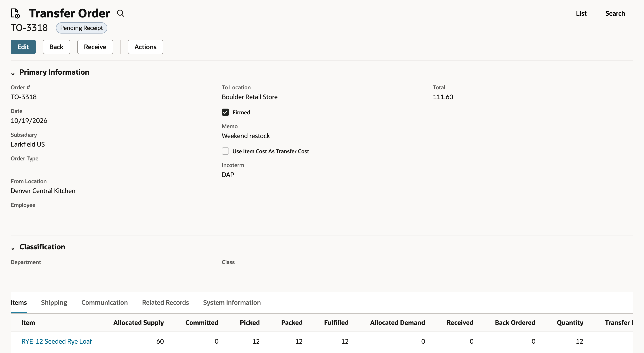The image size is (644, 353).
Task: Click the Packed column header
Action: pyautogui.click(x=292, y=323)
